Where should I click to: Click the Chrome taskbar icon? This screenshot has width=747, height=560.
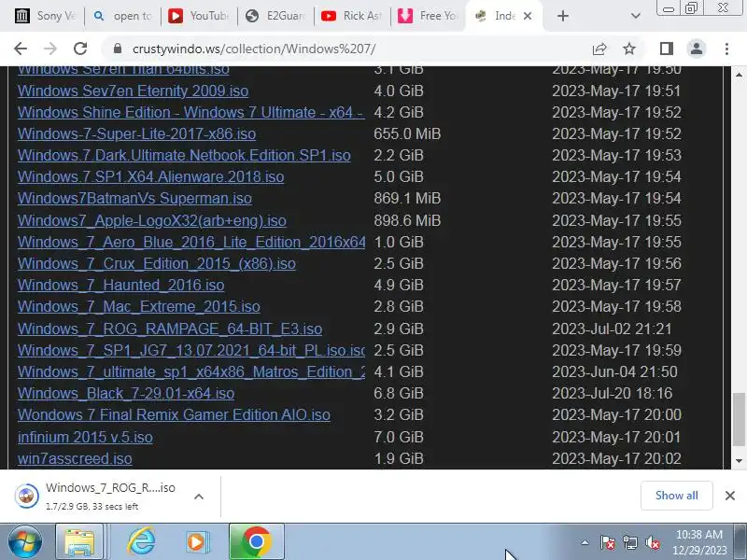coord(256,541)
